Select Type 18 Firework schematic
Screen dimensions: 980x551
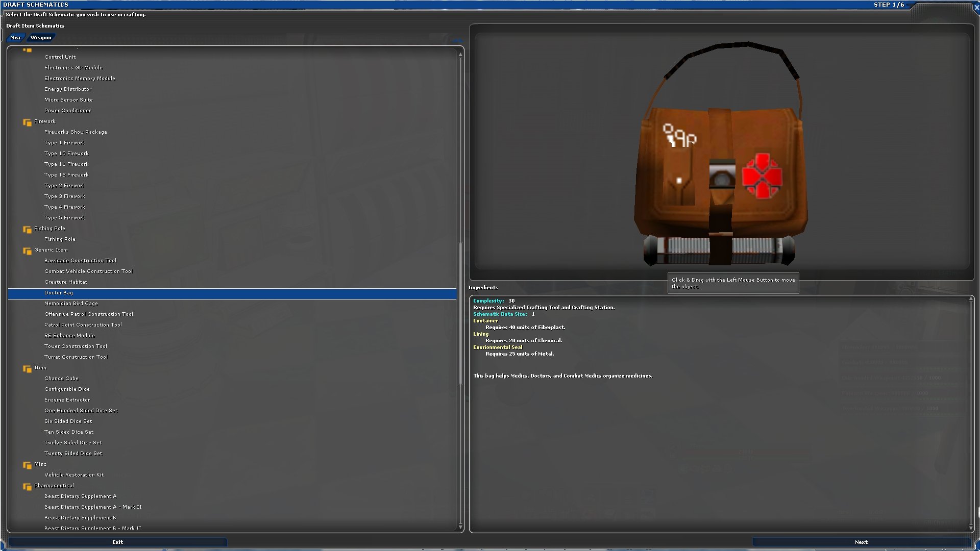pos(66,175)
